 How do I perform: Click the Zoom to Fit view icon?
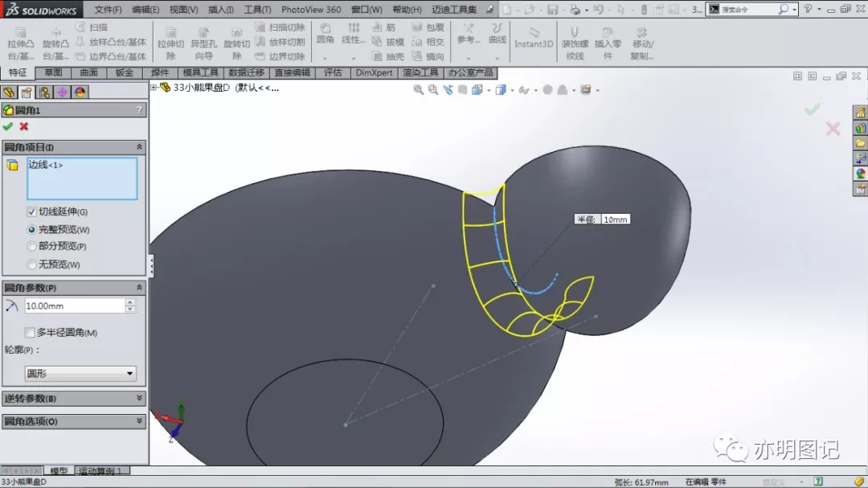point(419,90)
